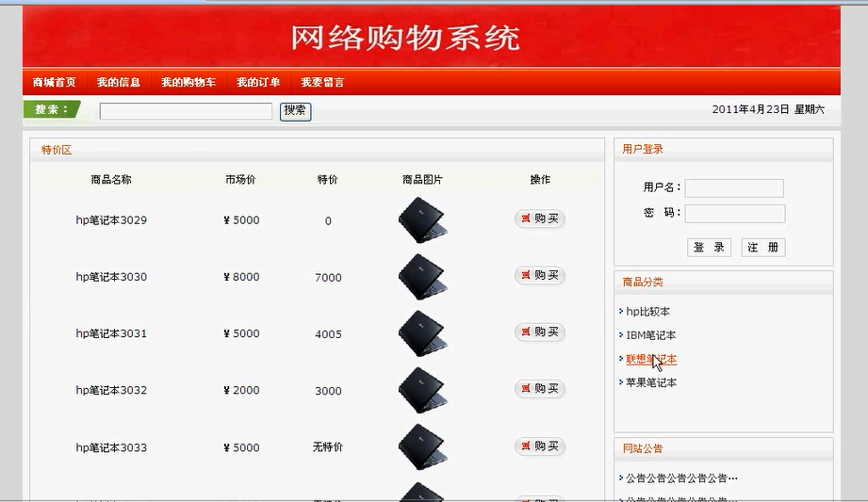868x502 pixels.
Task: Click market price ¥8000
Action: (241, 277)
